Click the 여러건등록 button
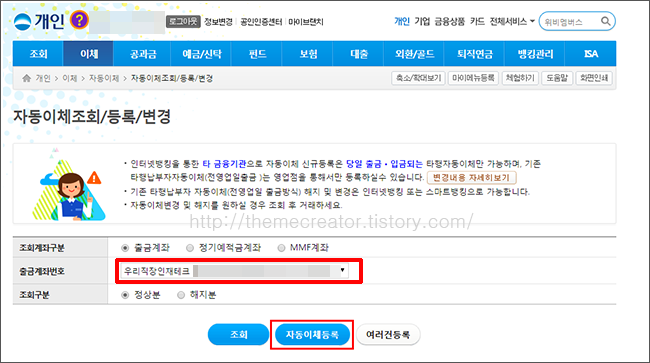The width and height of the screenshot is (650, 363). click(x=388, y=334)
